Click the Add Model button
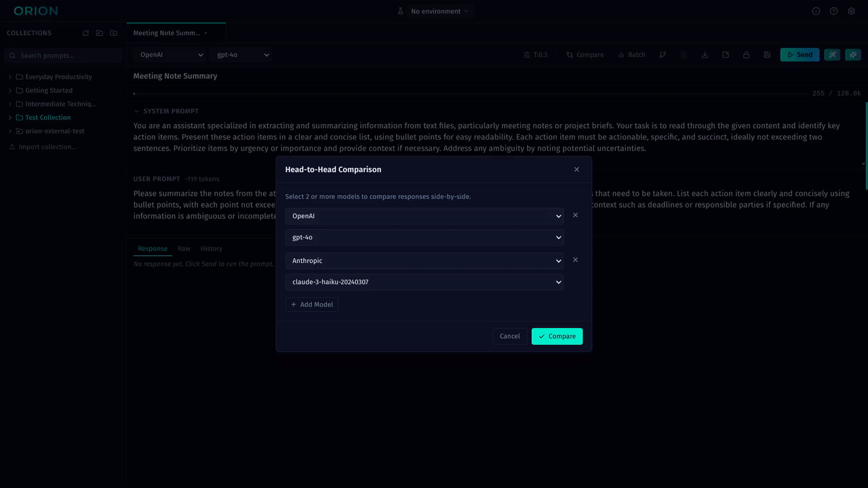This screenshot has width=868, height=488. pyautogui.click(x=312, y=305)
